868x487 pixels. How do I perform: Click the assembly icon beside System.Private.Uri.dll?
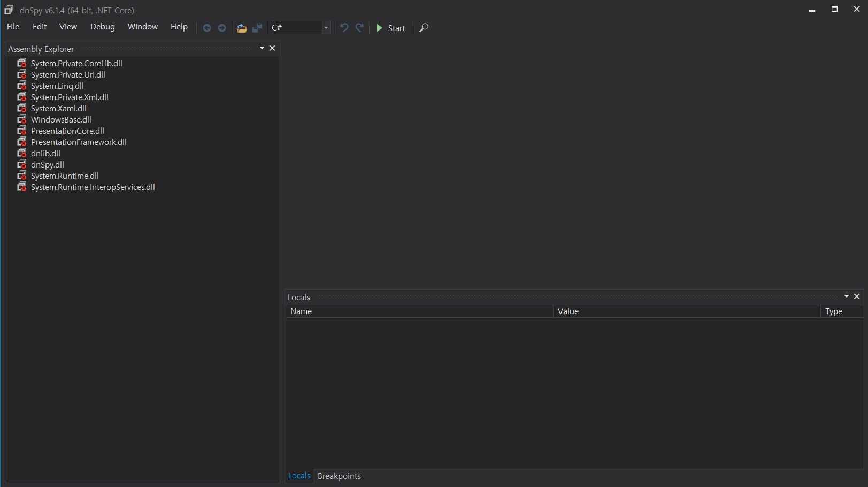click(22, 74)
